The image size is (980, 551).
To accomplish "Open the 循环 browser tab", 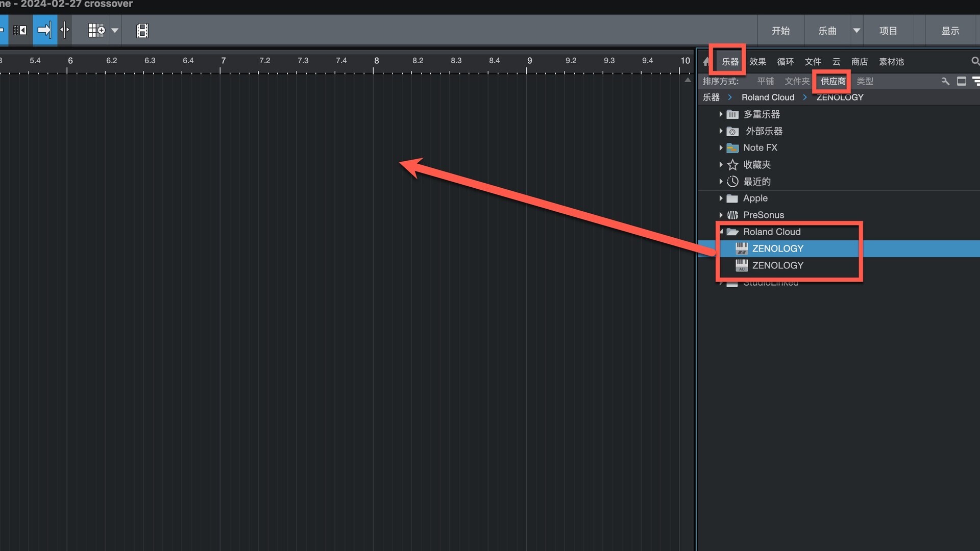I will click(x=785, y=62).
